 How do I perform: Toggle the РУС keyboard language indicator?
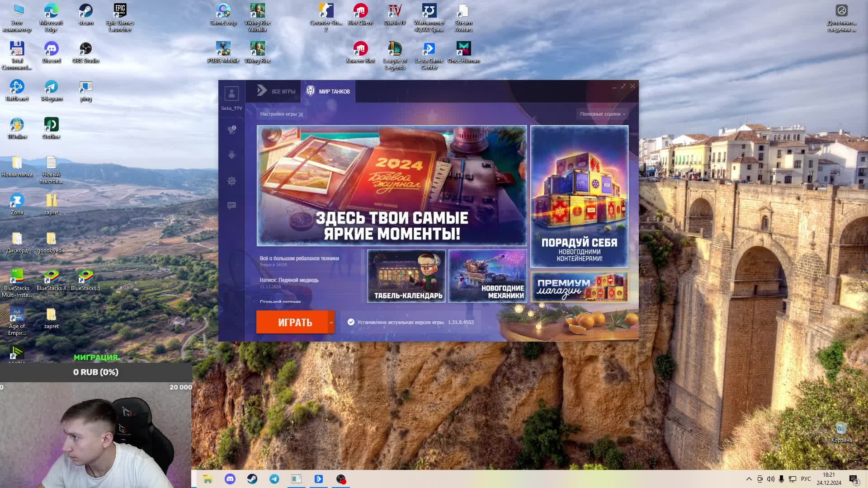click(806, 479)
